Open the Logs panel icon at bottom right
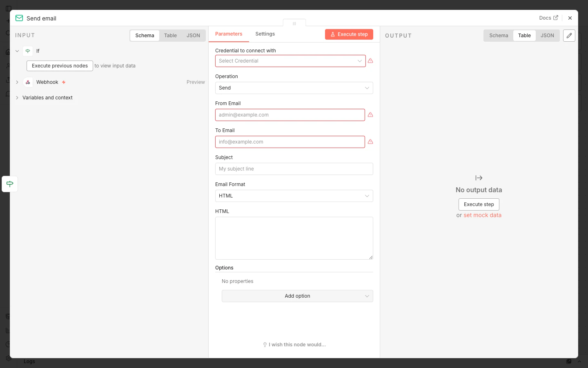 click(569, 361)
